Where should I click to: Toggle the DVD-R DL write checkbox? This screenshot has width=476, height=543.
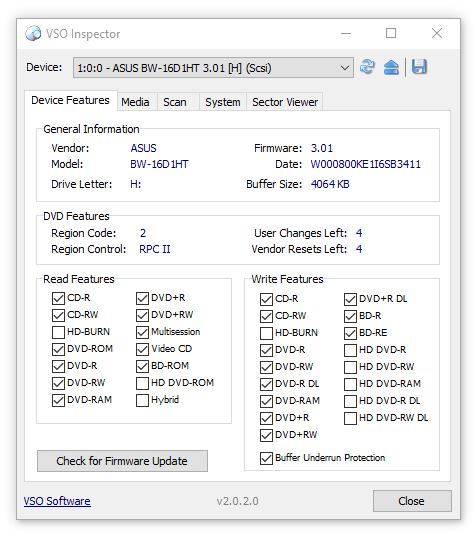coord(266,384)
